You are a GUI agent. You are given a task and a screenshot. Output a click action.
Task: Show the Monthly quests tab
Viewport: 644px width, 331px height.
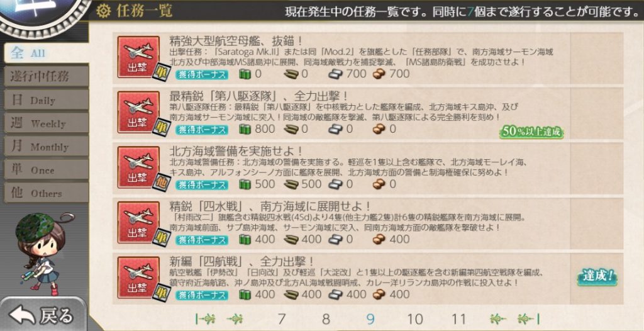pyautogui.click(x=46, y=147)
